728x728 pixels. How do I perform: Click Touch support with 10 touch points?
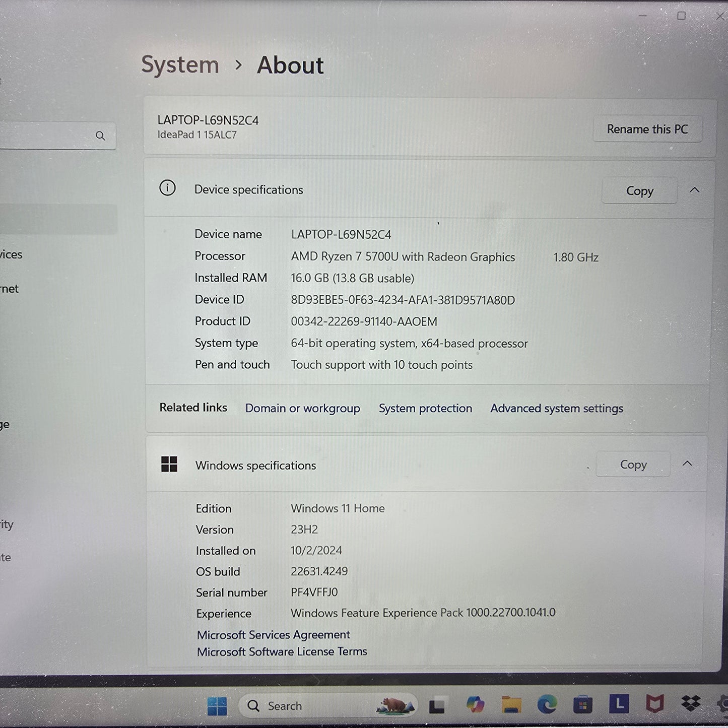382,365
